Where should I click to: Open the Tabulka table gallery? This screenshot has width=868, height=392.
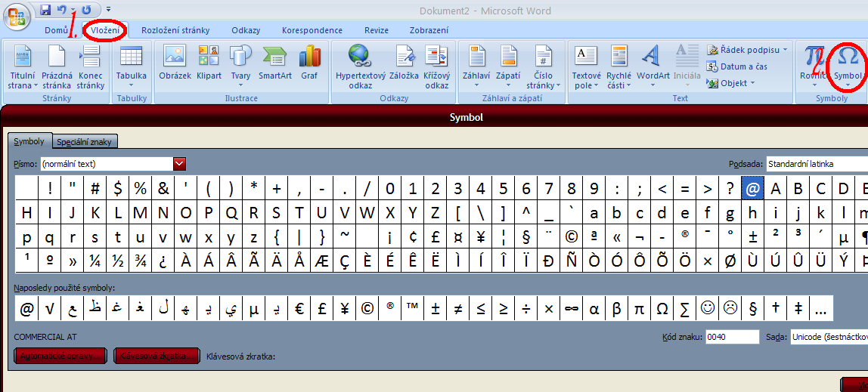(x=132, y=67)
